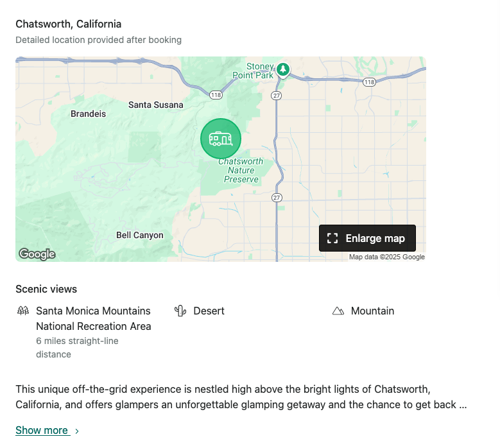The width and height of the screenshot is (500, 448).
Task: Click the mountain peak icon beside Mountain
Action: [x=338, y=311]
